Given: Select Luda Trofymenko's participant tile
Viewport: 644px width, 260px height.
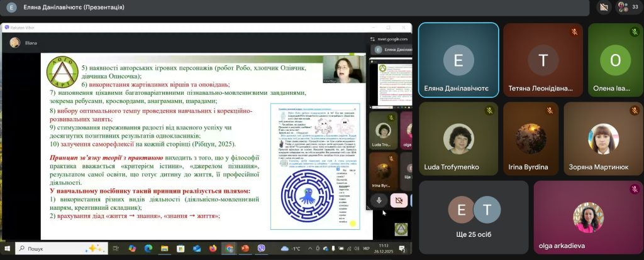Looking at the screenshot, I should 457,139.
